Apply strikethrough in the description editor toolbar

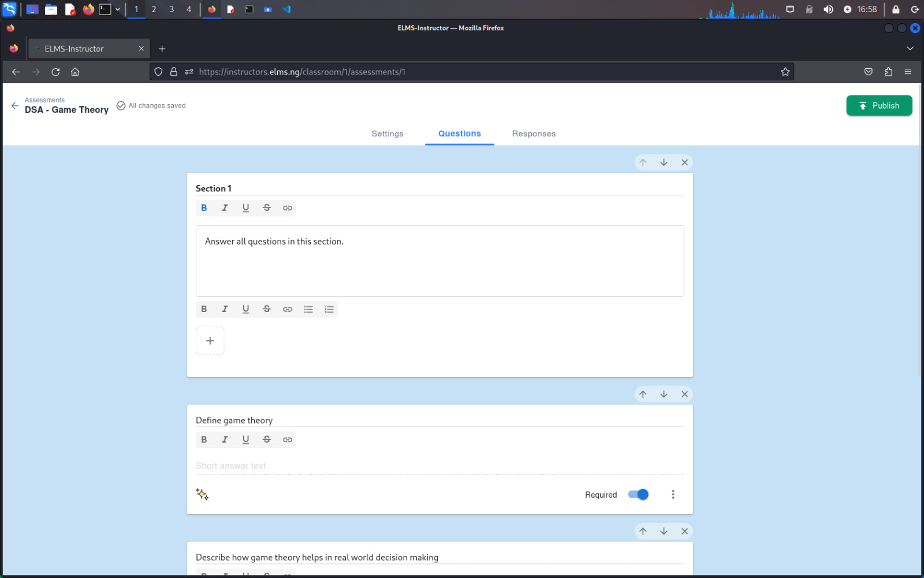(x=266, y=309)
